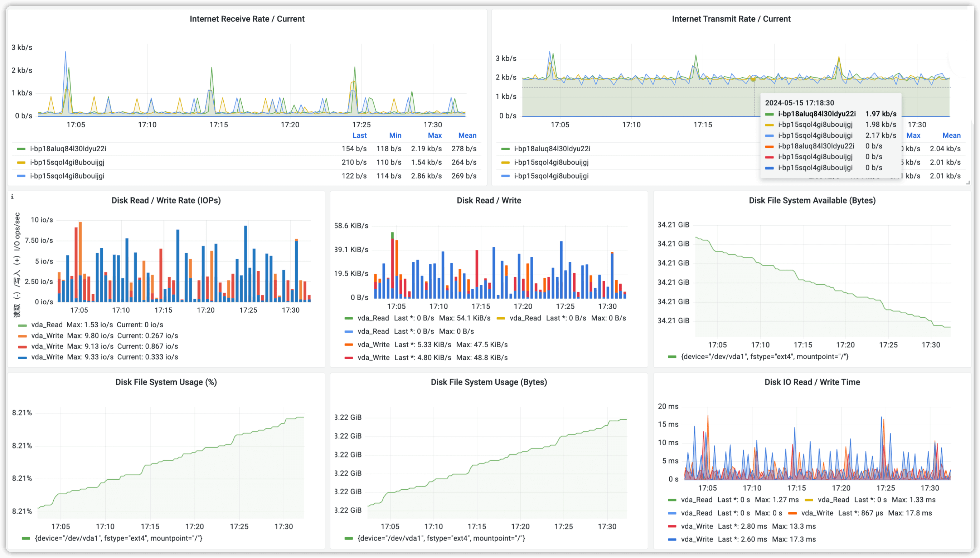Viewport: 980px width, 558px height.
Task: Toggle series i-bp18aluq84l30ldyu22i in Transmit Rate legend
Action: [552, 149]
